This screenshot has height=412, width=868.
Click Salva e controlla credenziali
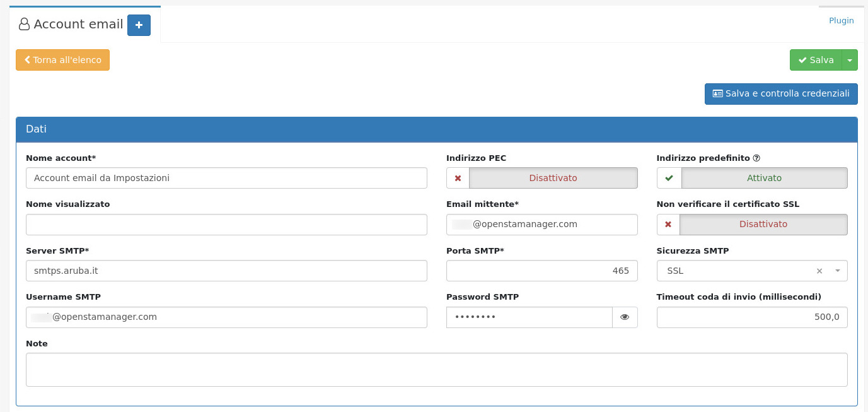[781, 93]
